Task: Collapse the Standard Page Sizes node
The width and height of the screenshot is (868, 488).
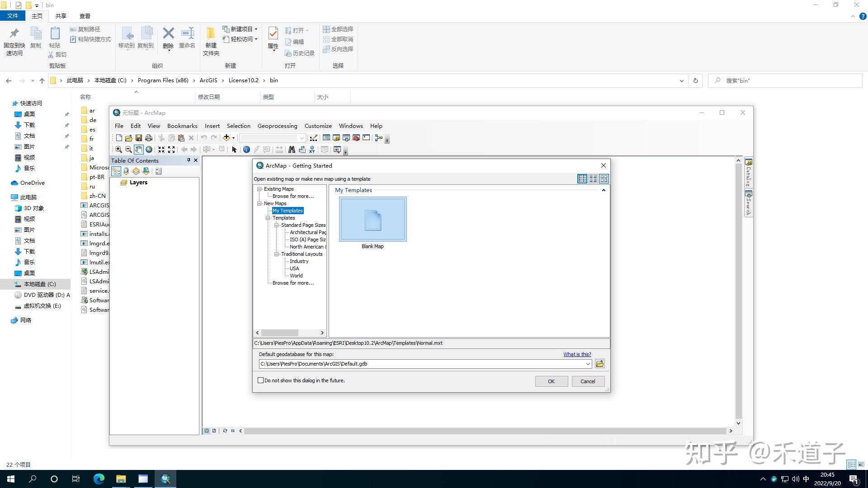Action: [x=277, y=225]
